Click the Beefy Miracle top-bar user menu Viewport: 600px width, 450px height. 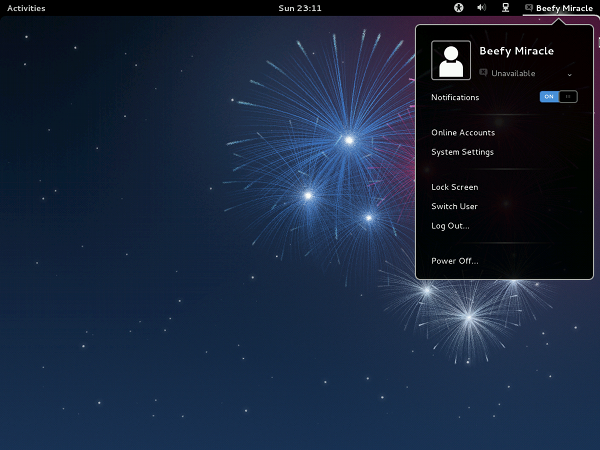559,8
